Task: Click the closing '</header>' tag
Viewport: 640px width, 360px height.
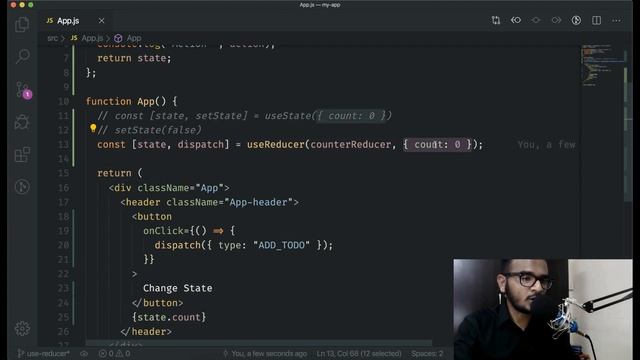Action: pyautogui.click(x=146, y=331)
